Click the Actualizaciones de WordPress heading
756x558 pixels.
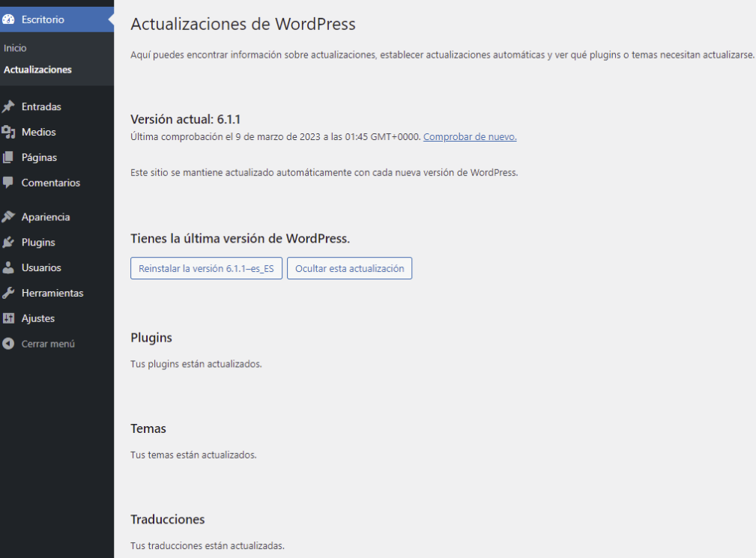point(243,24)
